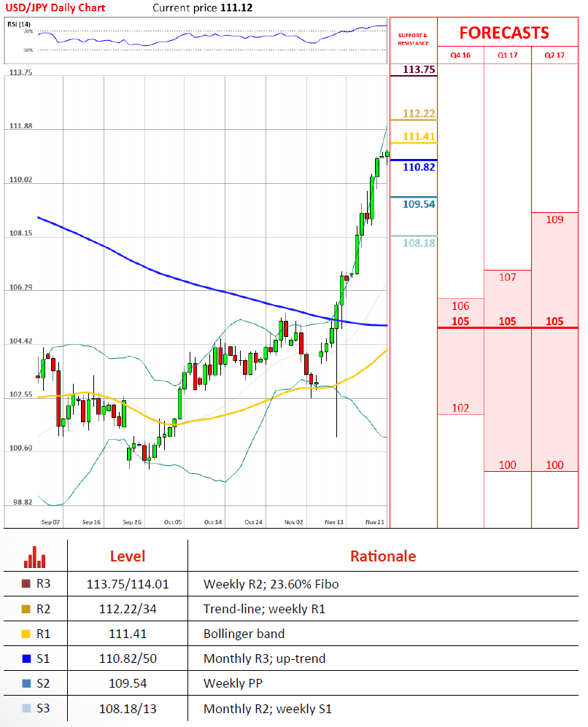Click the red bar chart icon
588x727 pixels.
[x=35, y=557]
